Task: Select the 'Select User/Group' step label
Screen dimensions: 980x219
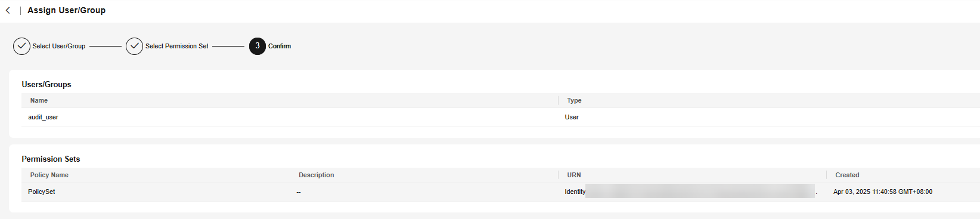Action: coord(59,46)
